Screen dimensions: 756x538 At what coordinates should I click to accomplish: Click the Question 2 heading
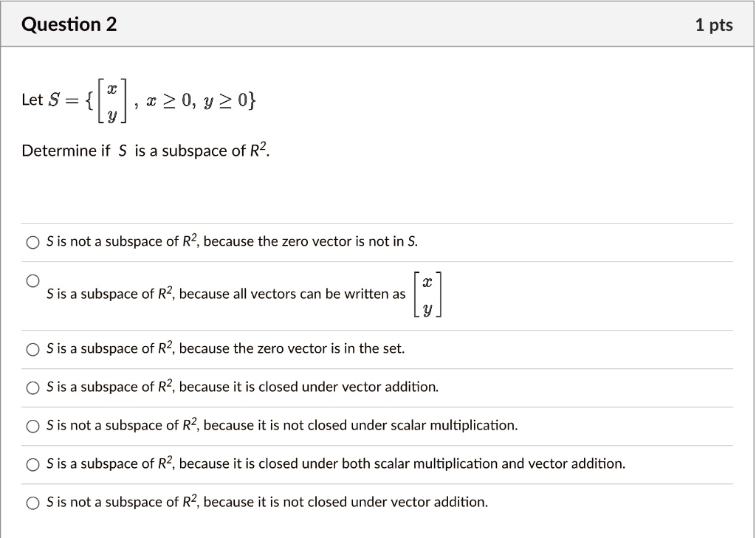pos(70,24)
